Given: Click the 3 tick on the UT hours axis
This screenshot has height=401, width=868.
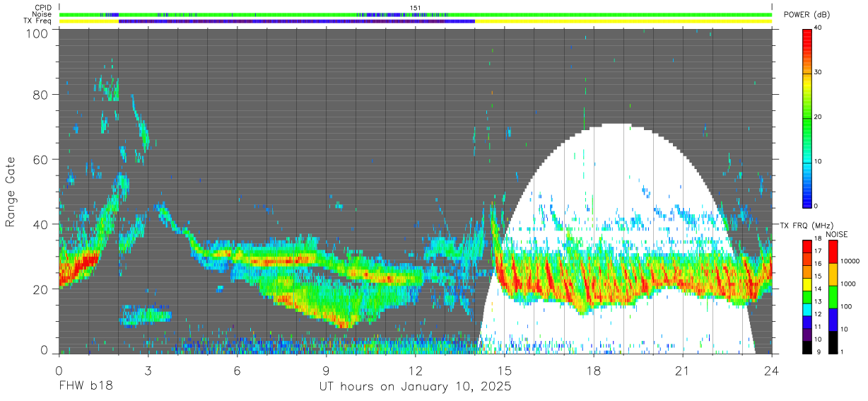Looking at the screenshot, I should 148,371.
